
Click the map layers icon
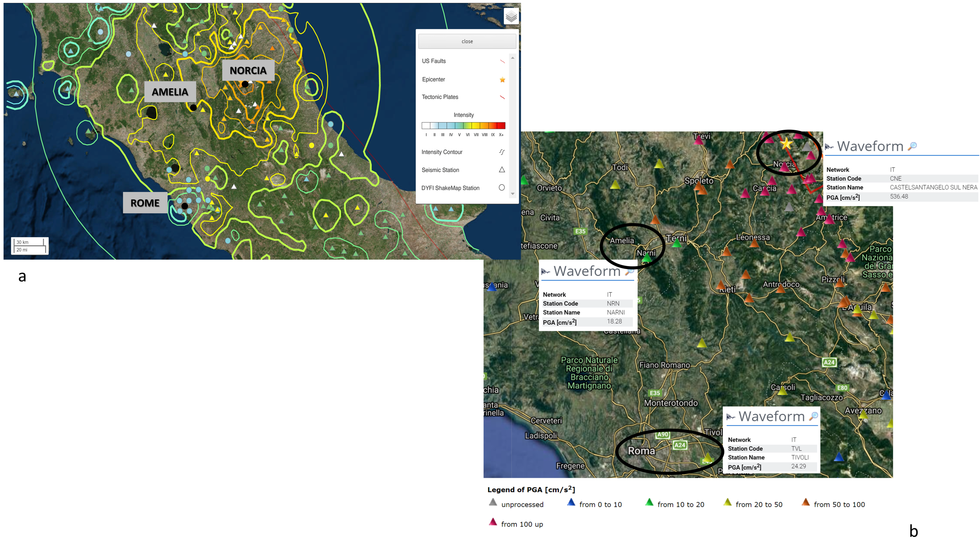click(x=511, y=16)
